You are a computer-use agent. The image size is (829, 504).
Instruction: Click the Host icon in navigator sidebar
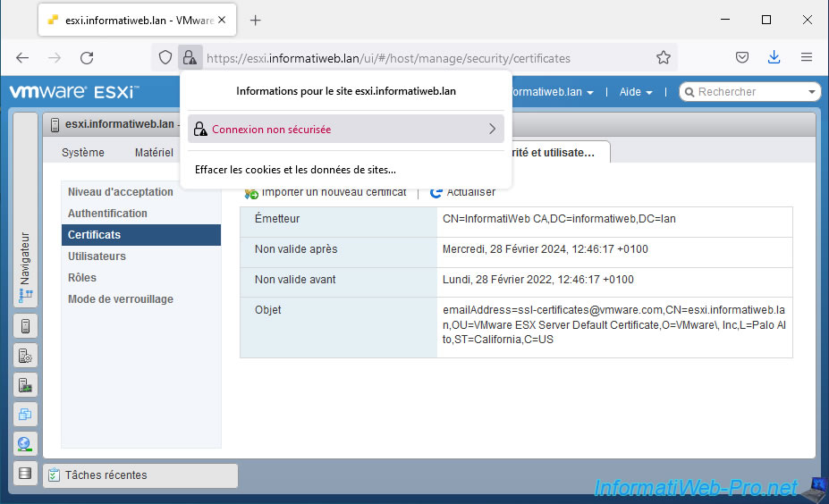(x=25, y=326)
